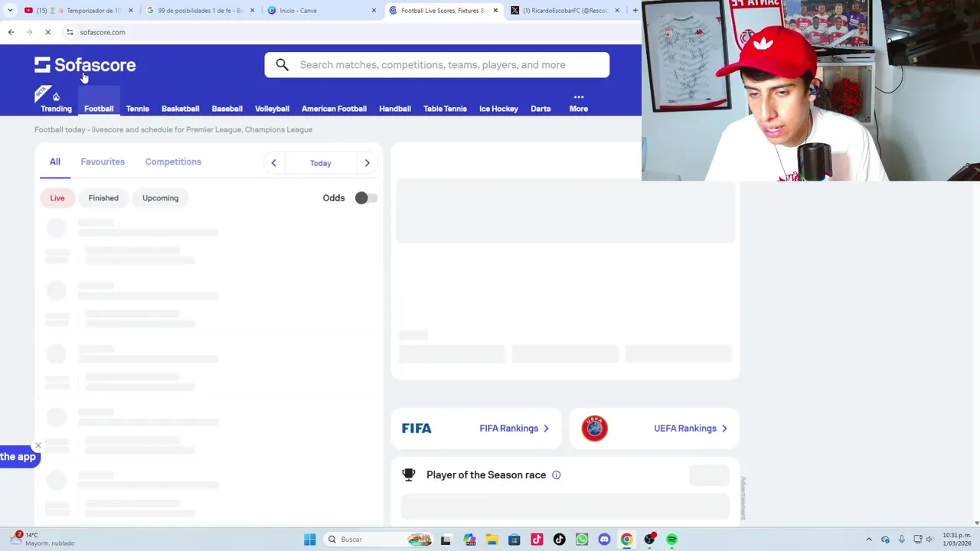Switch to the Favourites tab
980x551 pixels.
click(103, 161)
